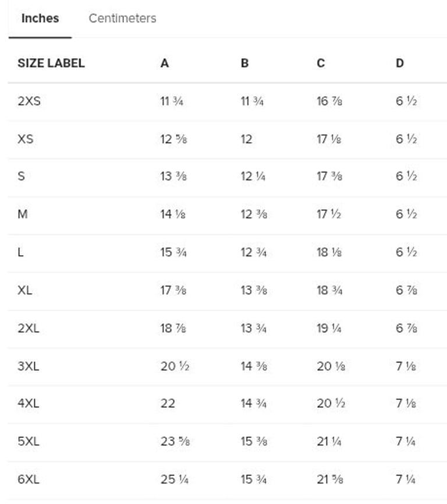447x504 pixels.
Task: Click the SIZE LABEL column header
Action: click(51, 64)
